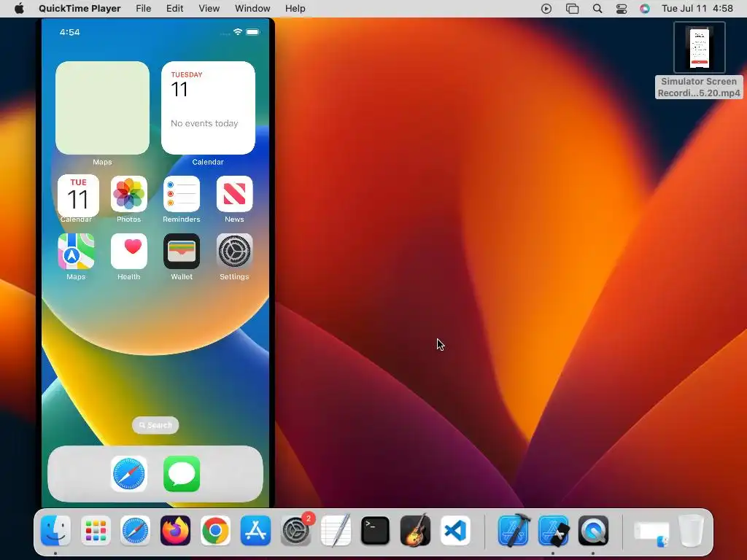This screenshot has height=560, width=747.
Task: Launch Google Chrome from the Dock
Action: pos(215,531)
